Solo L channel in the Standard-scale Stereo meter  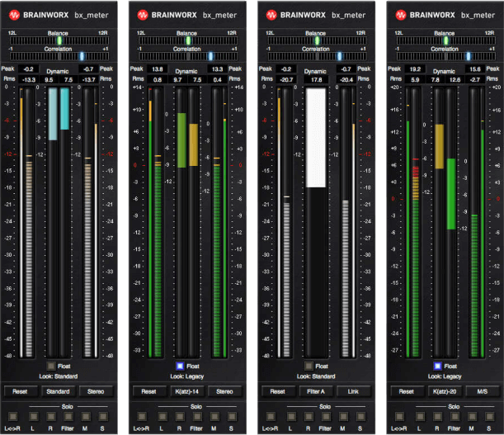tap(34, 416)
